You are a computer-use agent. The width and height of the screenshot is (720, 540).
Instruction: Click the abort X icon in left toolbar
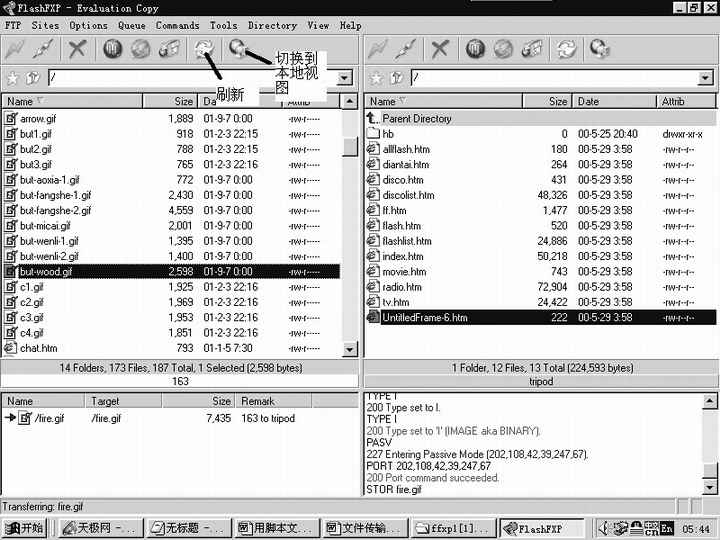[x=78, y=48]
